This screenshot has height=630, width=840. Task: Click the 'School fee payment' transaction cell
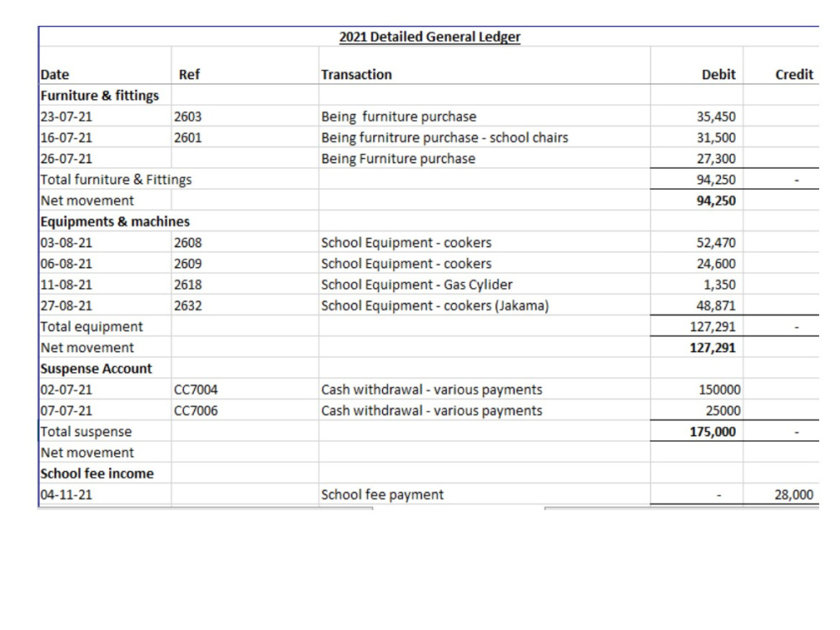(x=382, y=495)
